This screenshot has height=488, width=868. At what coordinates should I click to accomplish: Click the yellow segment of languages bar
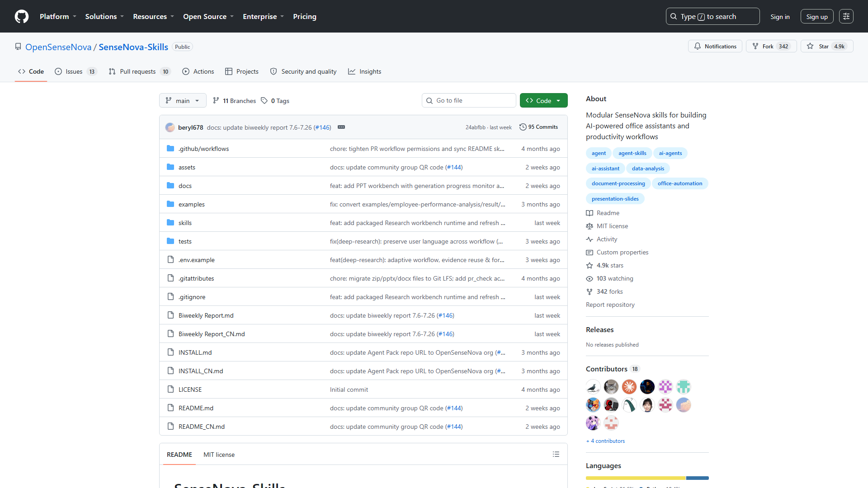(636, 478)
